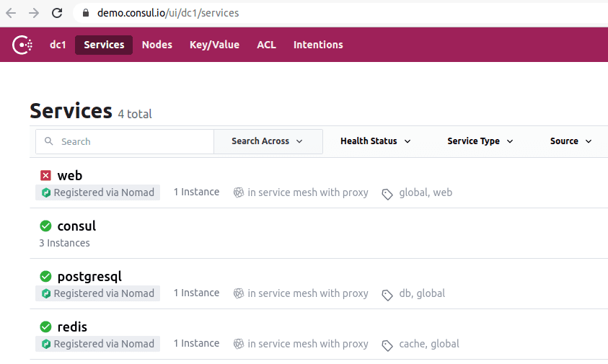Click the tag icon next to db, global
The width and height of the screenshot is (608, 364).
(x=387, y=295)
